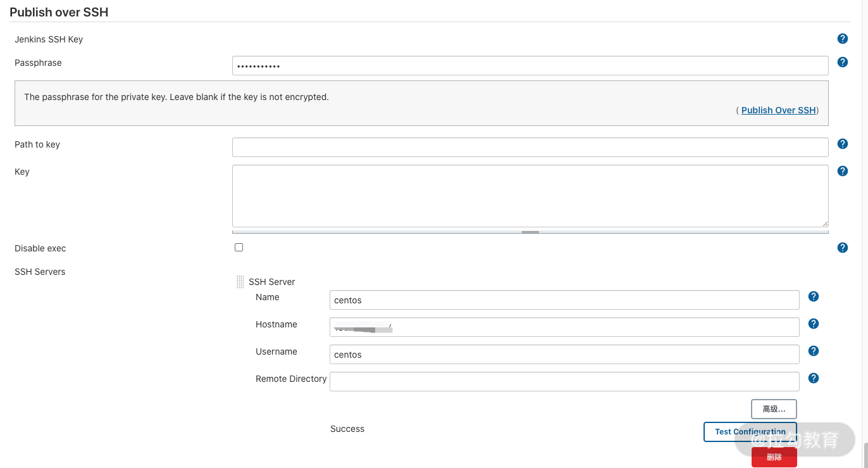
Task: Click the Remote Directory input box
Action: pos(564,381)
